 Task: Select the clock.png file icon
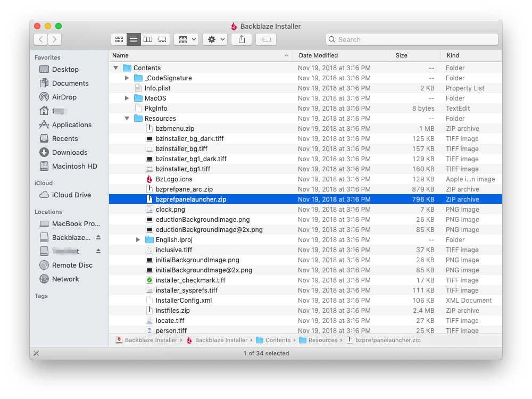149,210
